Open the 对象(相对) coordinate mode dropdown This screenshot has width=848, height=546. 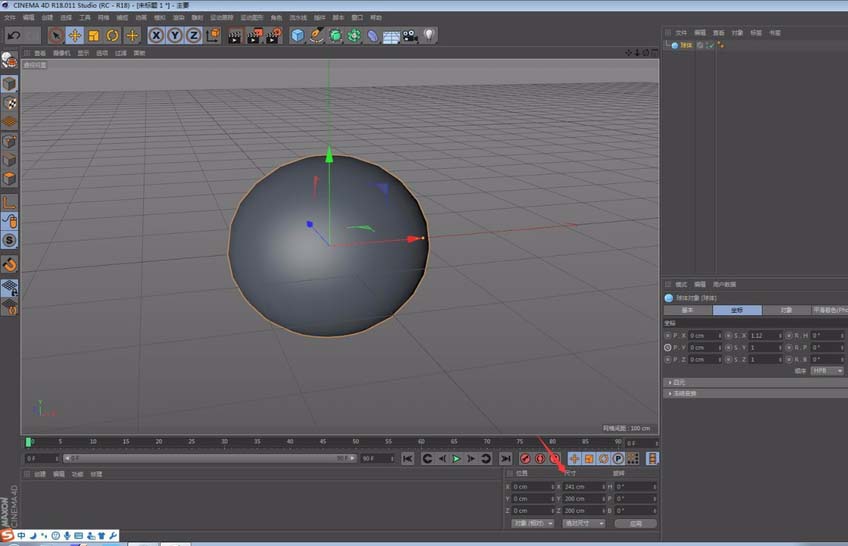tap(531, 523)
